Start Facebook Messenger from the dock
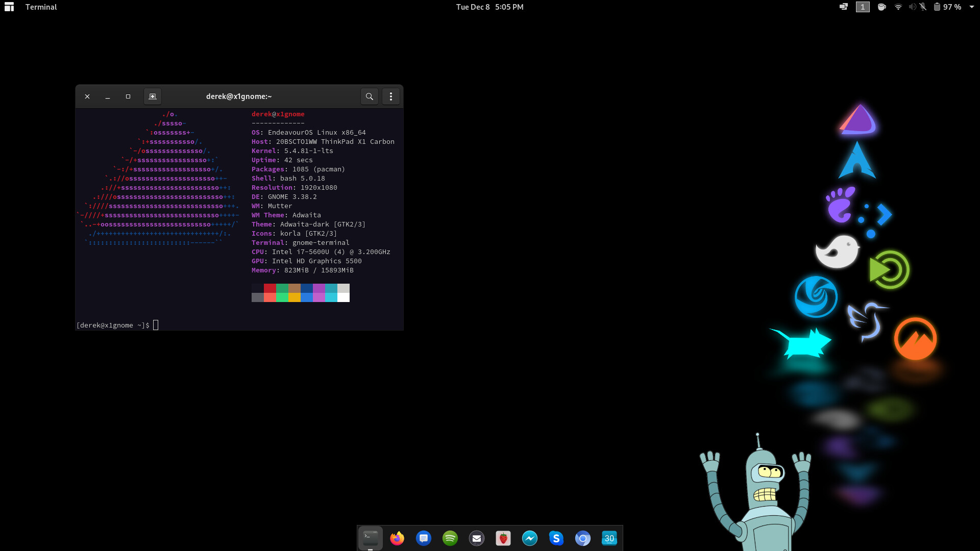This screenshot has width=980, height=551. point(530,538)
